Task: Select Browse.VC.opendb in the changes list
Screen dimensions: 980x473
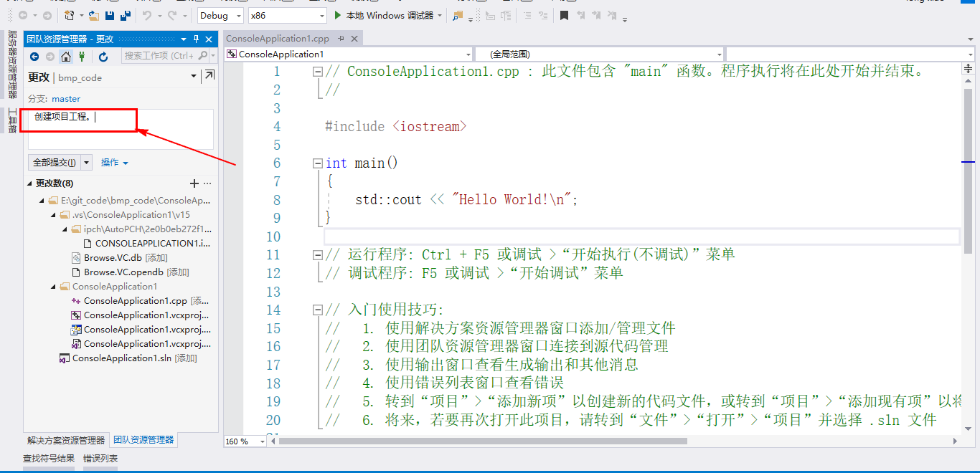Action: [x=131, y=272]
